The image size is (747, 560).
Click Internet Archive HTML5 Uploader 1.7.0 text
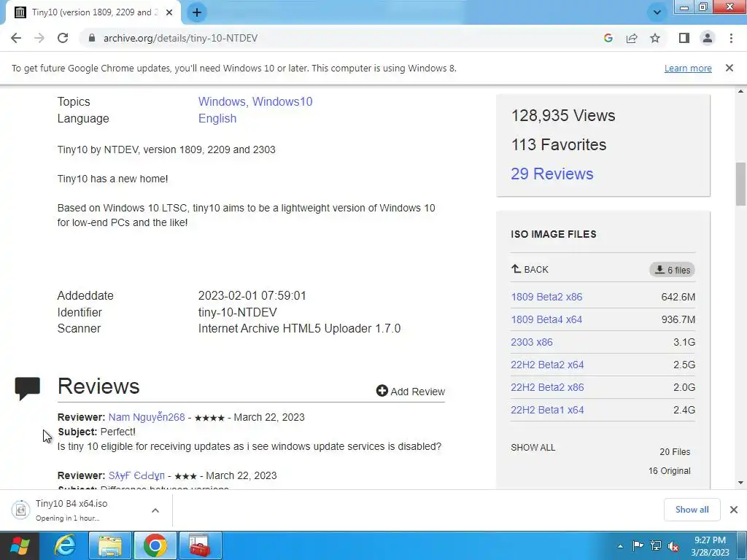point(299,329)
